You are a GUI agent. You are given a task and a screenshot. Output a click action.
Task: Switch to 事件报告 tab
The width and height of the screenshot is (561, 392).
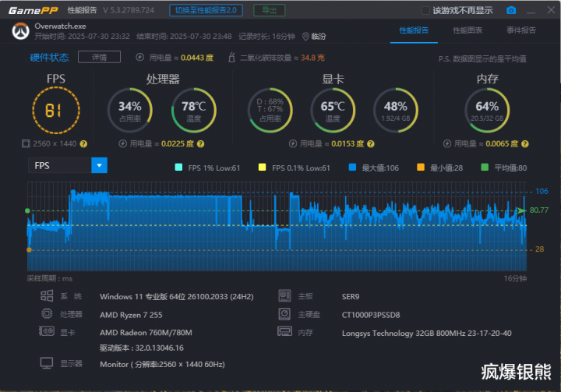point(521,30)
